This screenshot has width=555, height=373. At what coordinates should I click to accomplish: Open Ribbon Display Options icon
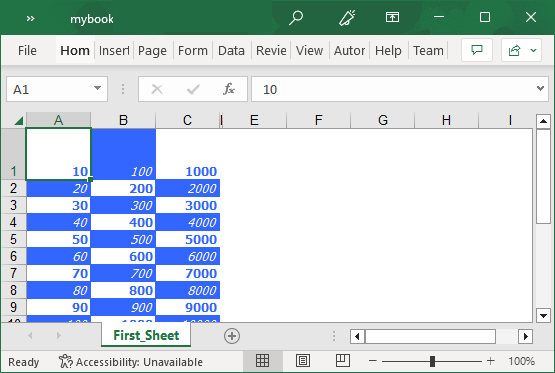[x=392, y=17]
